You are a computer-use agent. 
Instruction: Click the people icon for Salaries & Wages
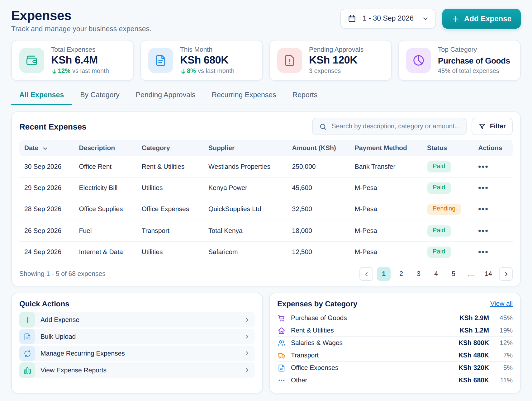coord(282,343)
